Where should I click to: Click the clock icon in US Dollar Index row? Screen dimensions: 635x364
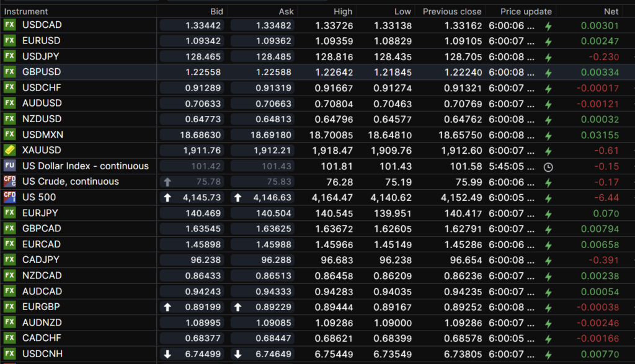pyautogui.click(x=548, y=166)
